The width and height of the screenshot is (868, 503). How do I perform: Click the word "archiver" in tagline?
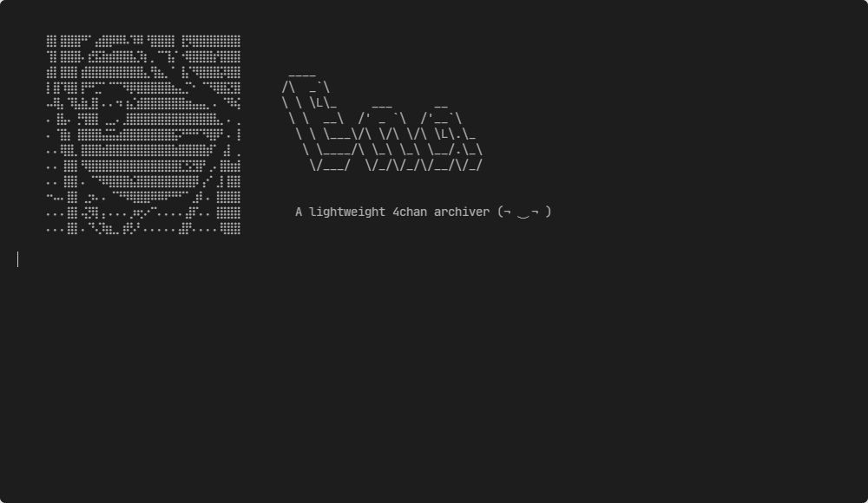click(462, 212)
